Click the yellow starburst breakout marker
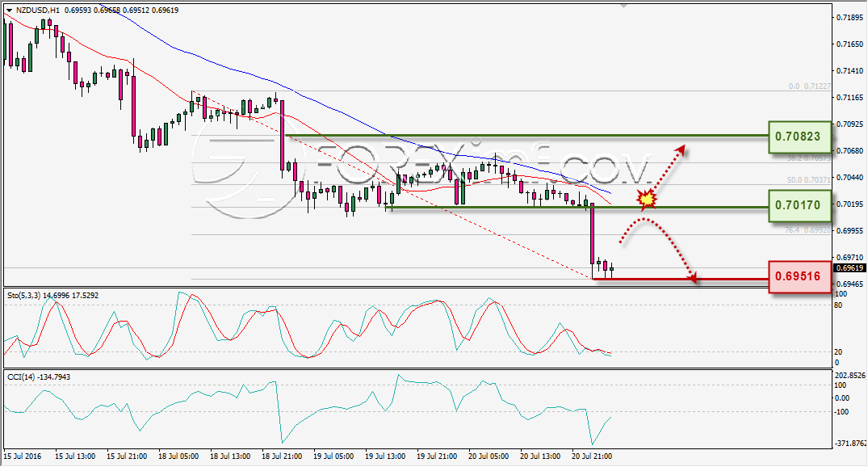 point(647,198)
